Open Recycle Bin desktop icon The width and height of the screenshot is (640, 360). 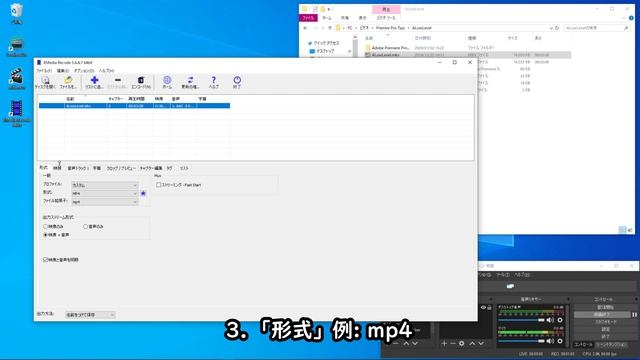pyautogui.click(x=17, y=13)
